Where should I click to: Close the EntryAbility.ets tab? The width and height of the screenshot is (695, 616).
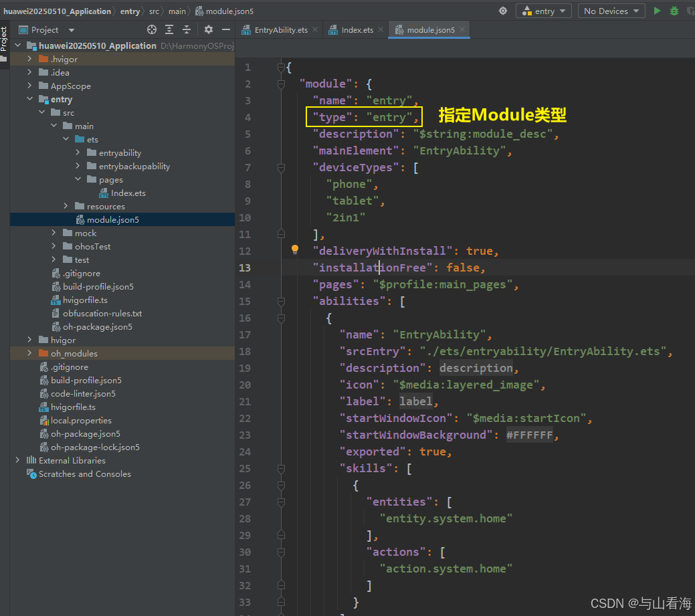point(315,29)
